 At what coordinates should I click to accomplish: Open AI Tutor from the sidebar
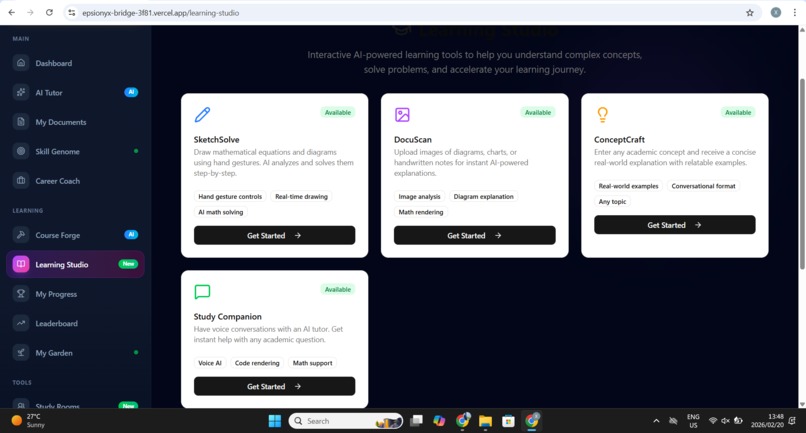75,93
